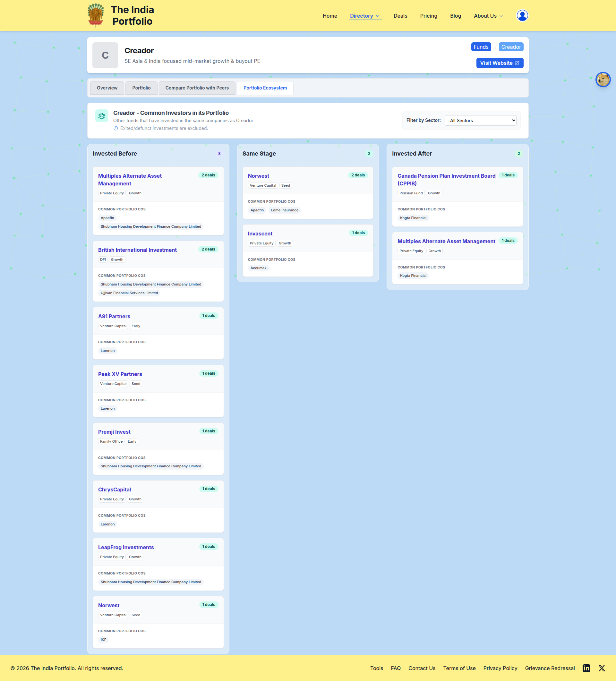The width and height of the screenshot is (616, 681).
Task: Switch to the Portfolio tab
Action: pos(141,88)
